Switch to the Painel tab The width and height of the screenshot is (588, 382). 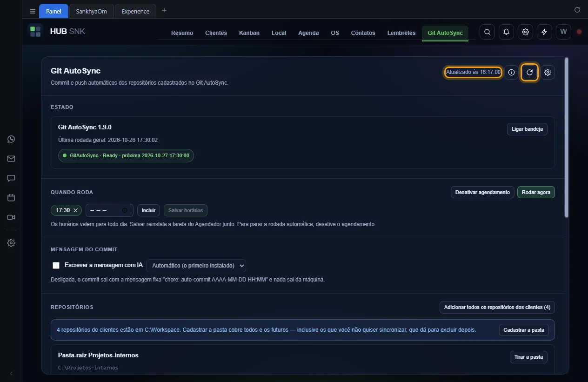coord(53,11)
